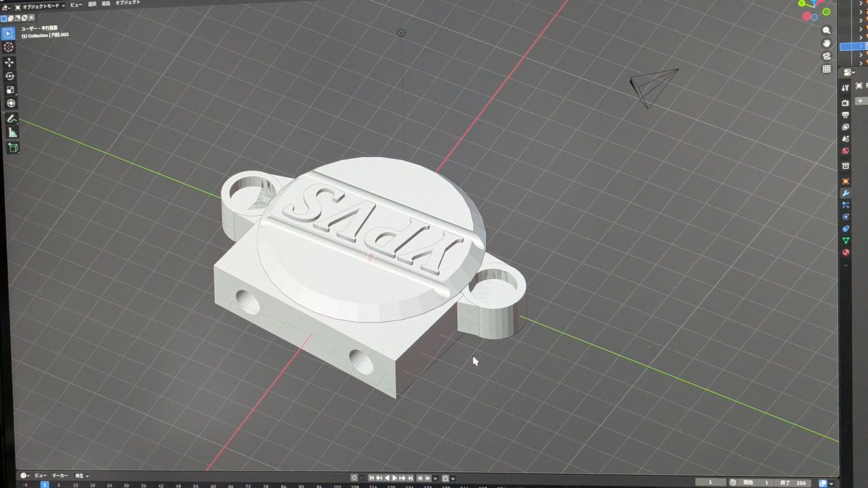Jump to the timeline start frame
The image size is (868, 488).
373,478
